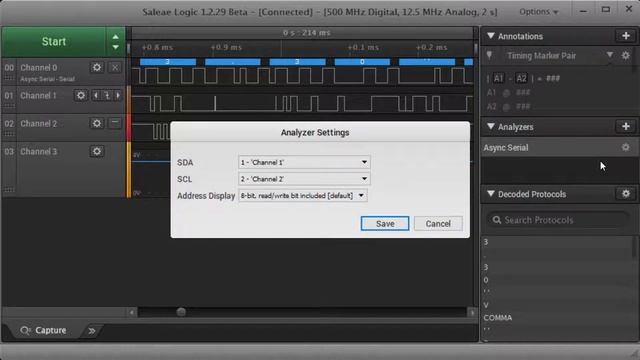Collapse the Annotations panel
The width and height of the screenshot is (640, 360).
(x=491, y=36)
